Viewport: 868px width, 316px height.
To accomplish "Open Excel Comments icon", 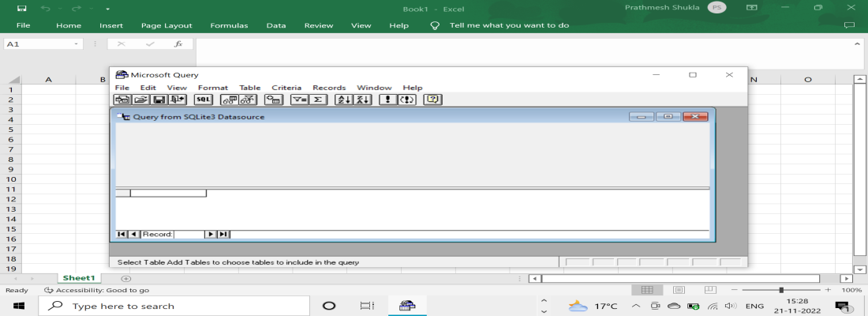I will (848, 25).
